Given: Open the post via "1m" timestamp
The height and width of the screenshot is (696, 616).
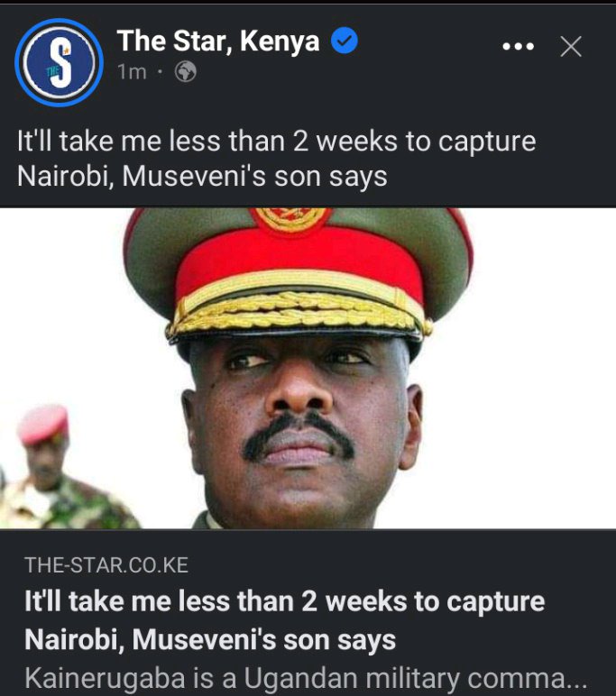Looking at the screenshot, I should pos(132,72).
